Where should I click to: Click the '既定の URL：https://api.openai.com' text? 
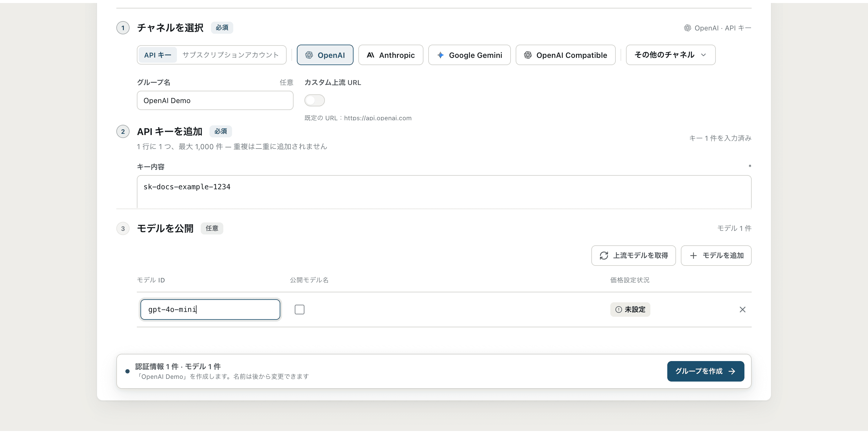[358, 118]
